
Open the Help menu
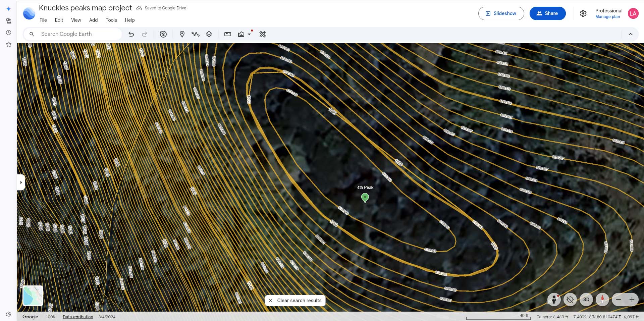pyautogui.click(x=130, y=20)
